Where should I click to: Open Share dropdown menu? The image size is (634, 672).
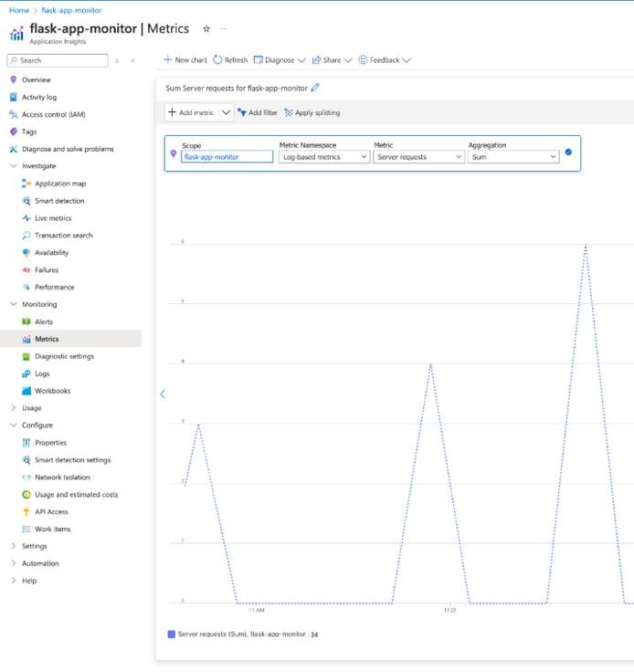click(332, 60)
